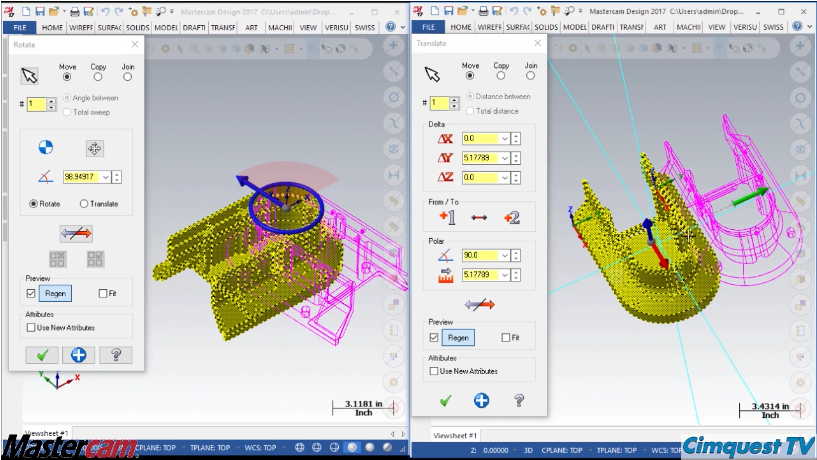Open the polar angle 90.0 dropdown
Viewport: 817px width, 460px height.
coord(504,255)
